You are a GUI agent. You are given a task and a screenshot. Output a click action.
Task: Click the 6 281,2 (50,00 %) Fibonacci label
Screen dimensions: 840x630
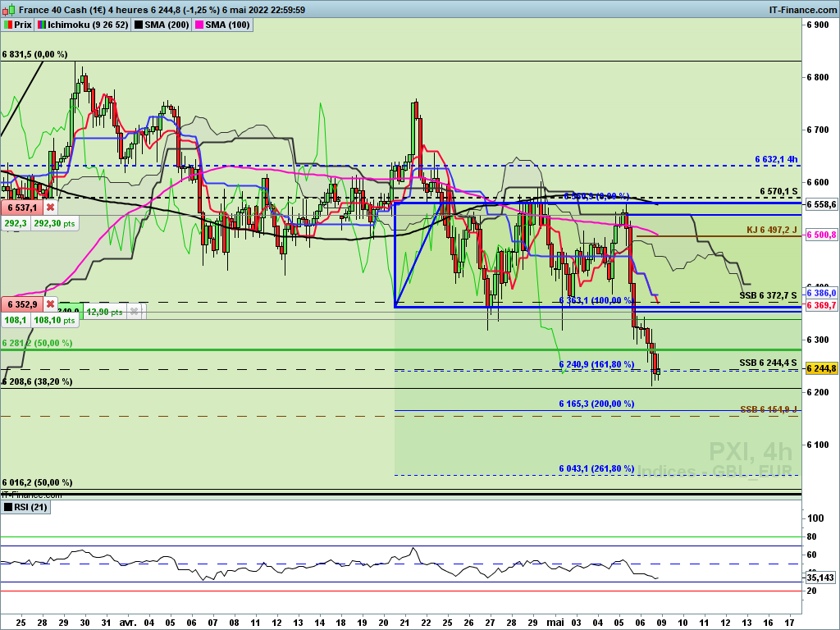point(37,343)
